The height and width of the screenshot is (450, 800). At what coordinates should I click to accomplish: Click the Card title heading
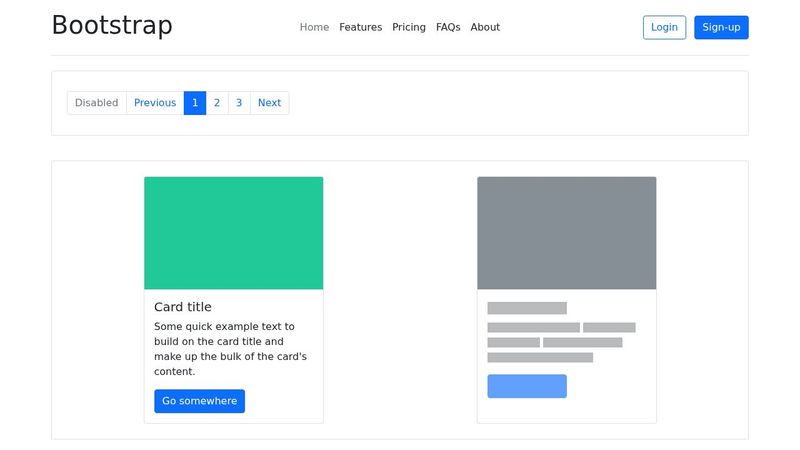(183, 307)
